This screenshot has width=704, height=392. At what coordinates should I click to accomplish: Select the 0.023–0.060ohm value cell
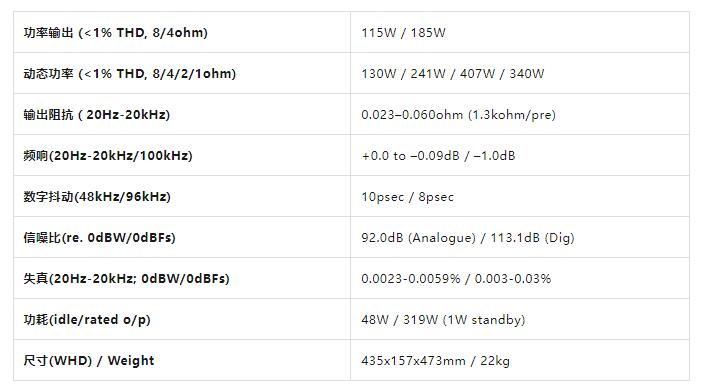coord(520,115)
